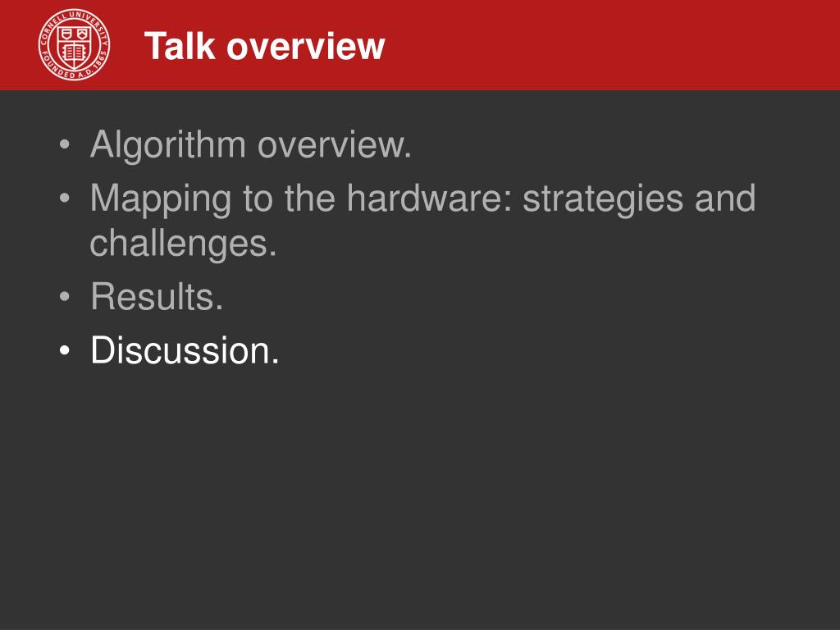Screen dimensions: 840x630
Task: Click the word "overview" in the red header
Action: (306, 47)
